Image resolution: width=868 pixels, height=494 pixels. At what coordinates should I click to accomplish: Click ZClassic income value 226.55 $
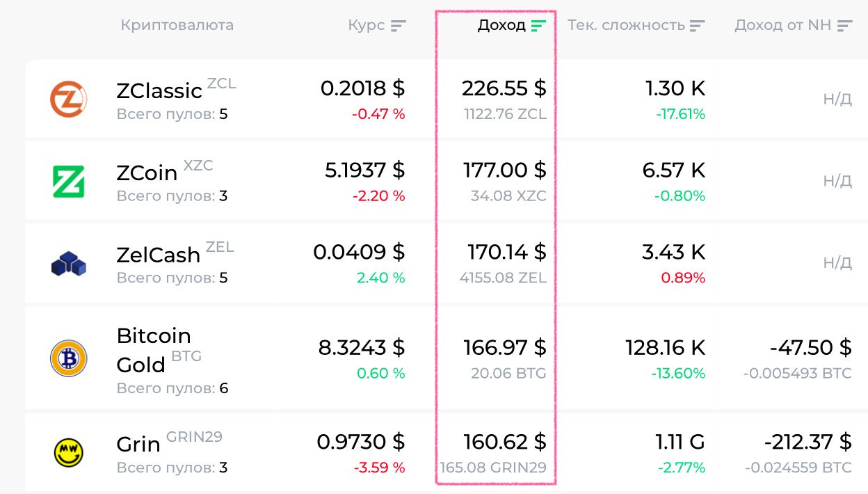504,88
